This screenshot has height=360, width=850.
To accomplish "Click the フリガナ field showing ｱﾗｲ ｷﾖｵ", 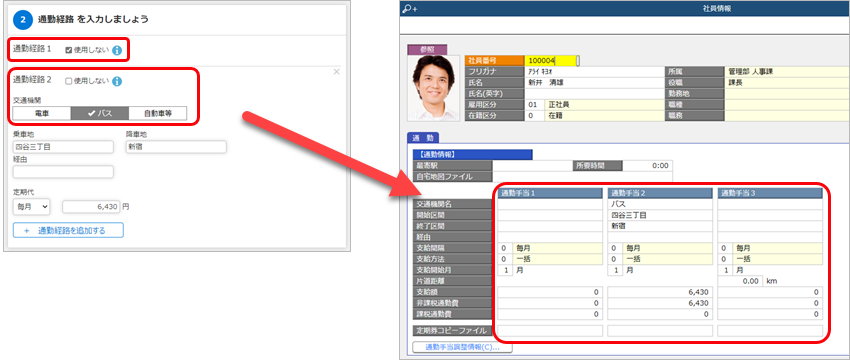I will point(595,72).
